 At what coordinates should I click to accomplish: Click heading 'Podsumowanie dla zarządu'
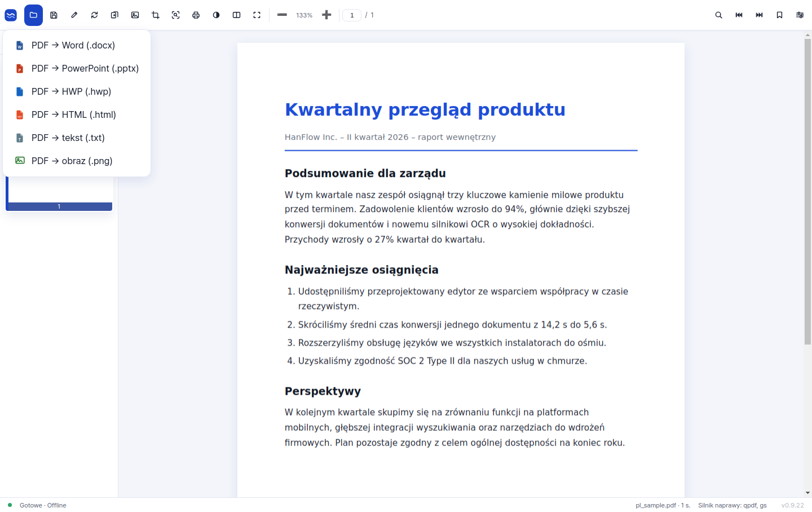click(x=365, y=173)
